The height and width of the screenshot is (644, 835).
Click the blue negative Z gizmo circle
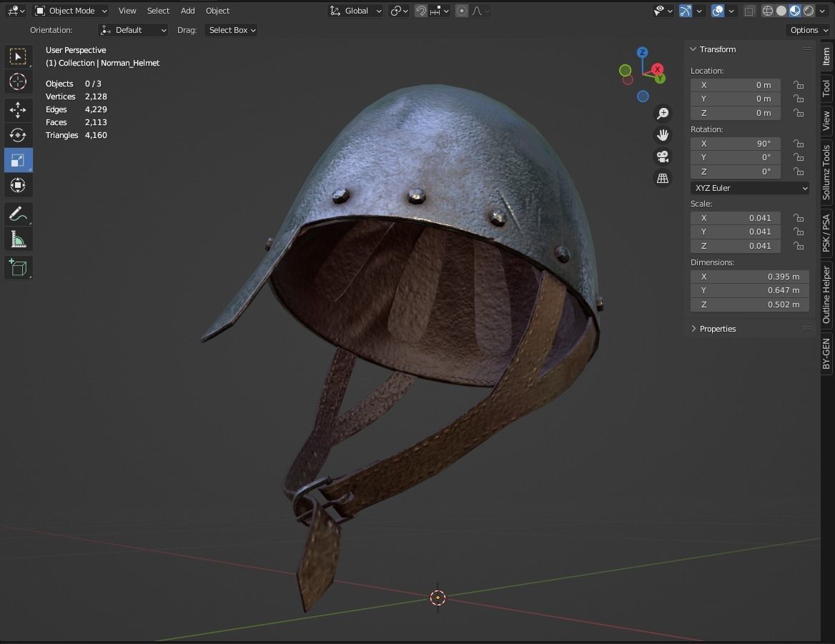click(643, 96)
